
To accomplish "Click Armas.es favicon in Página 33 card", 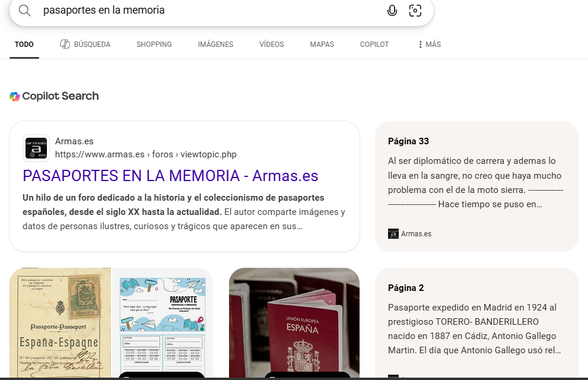I will point(393,234).
